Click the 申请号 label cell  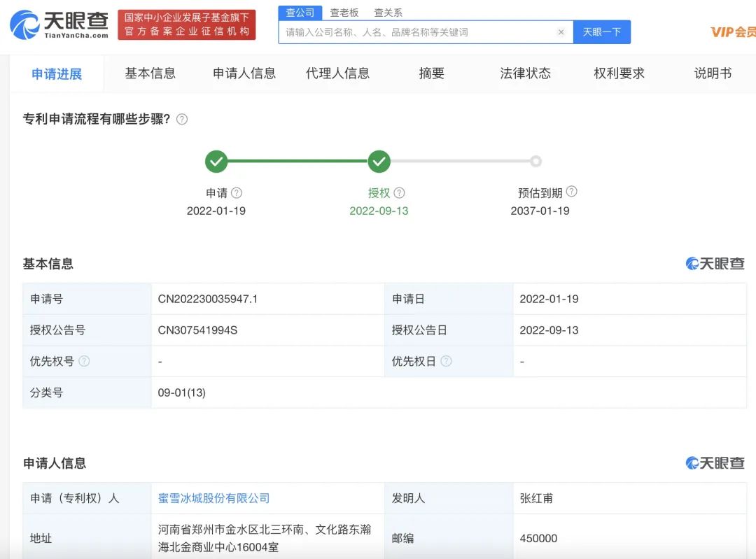pyautogui.click(x=87, y=299)
